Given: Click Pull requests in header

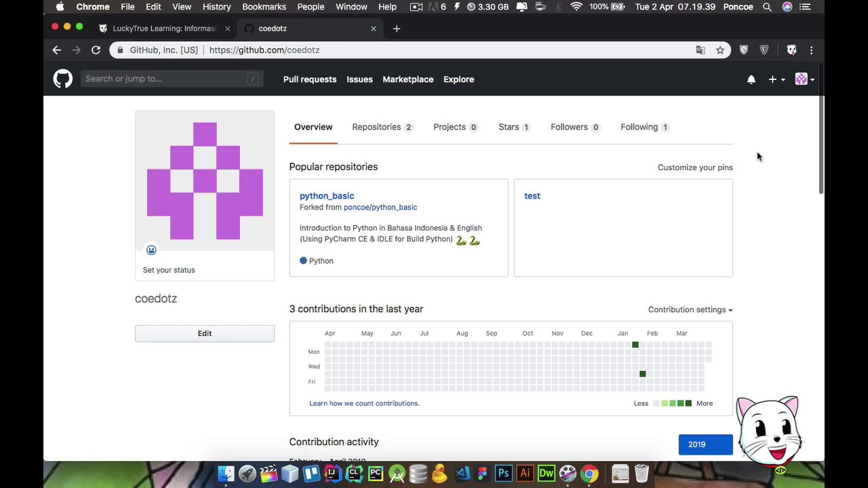Looking at the screenshot, I should pos(310,79).
